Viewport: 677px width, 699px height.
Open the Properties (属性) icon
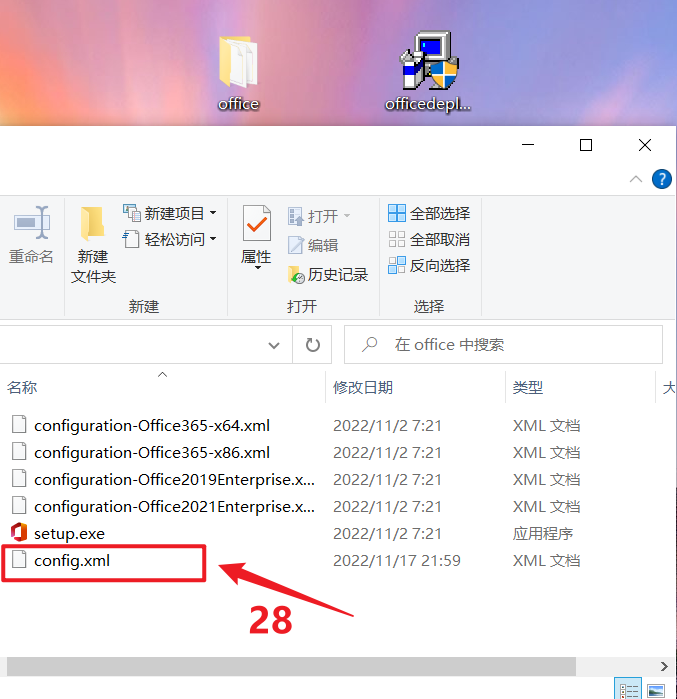point(256,236)
